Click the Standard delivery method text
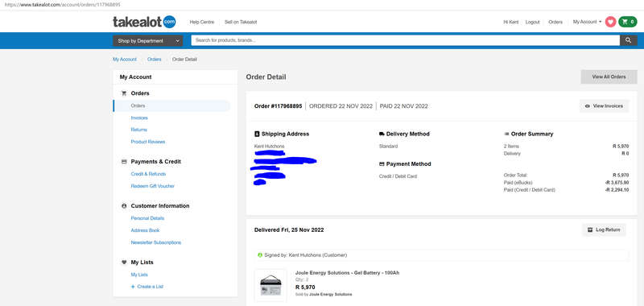Viewport: 644px width, 306px height. [388, 147]
